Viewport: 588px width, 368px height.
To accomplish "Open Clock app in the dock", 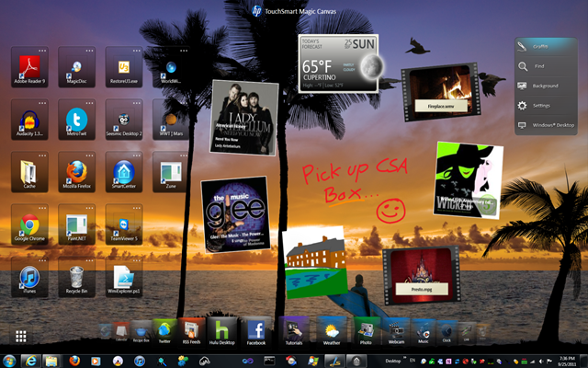I will coord(447,332).
